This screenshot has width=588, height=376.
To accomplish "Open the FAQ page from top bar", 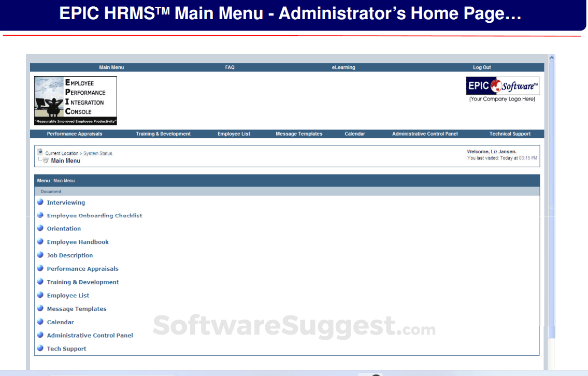I will click(x=230, y=67).
